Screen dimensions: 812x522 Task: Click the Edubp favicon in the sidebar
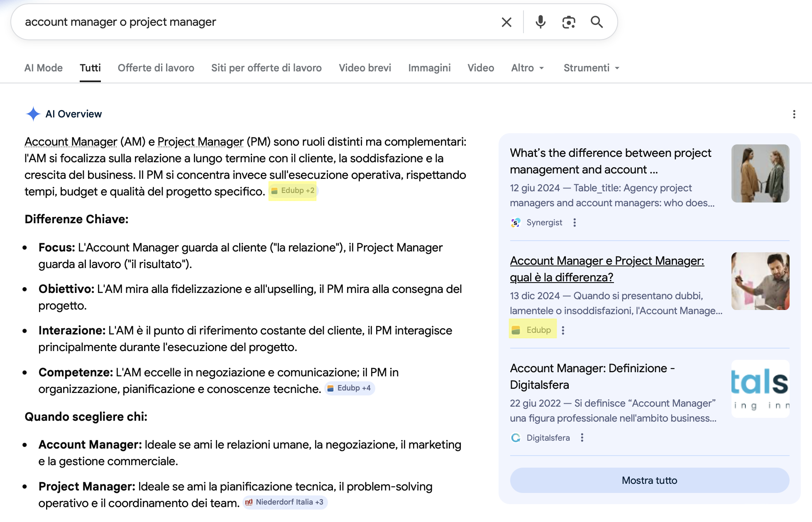pyautogui.click(x=516, y=329)
